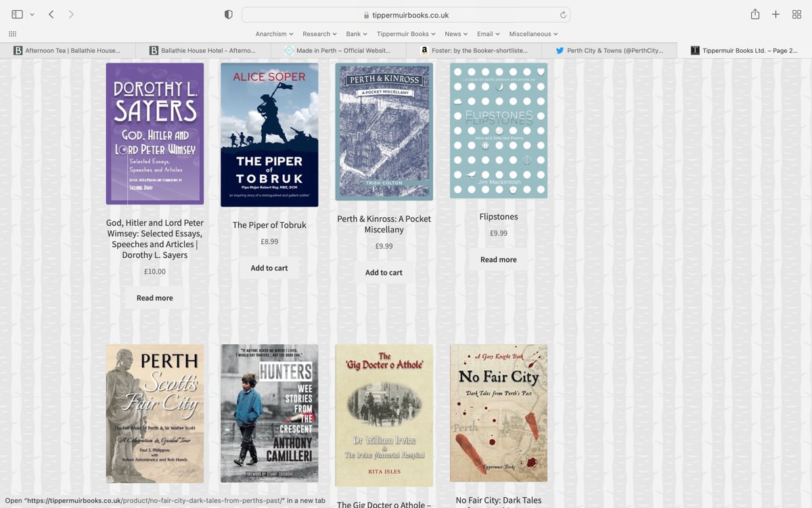Viewport: 812px width, 508px height.
Task: Go back to previous page
Action: [51, 14]
